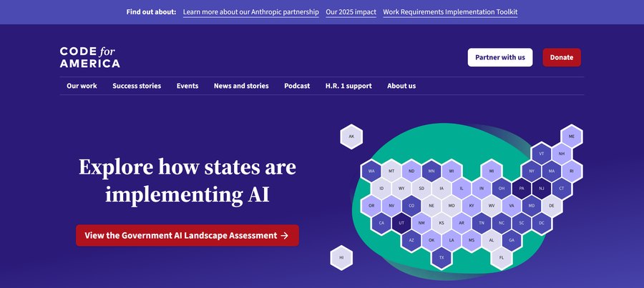Click the Code for America logo
Image resolution: width=644 pixels, height=288 pixels.
[89, 57]
